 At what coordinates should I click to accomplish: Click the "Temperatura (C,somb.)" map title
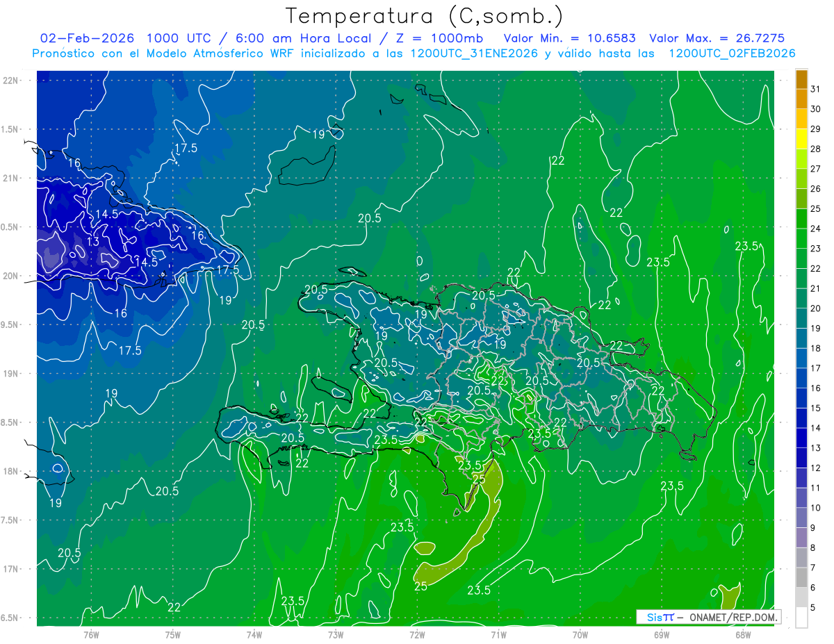coord(425,15)
